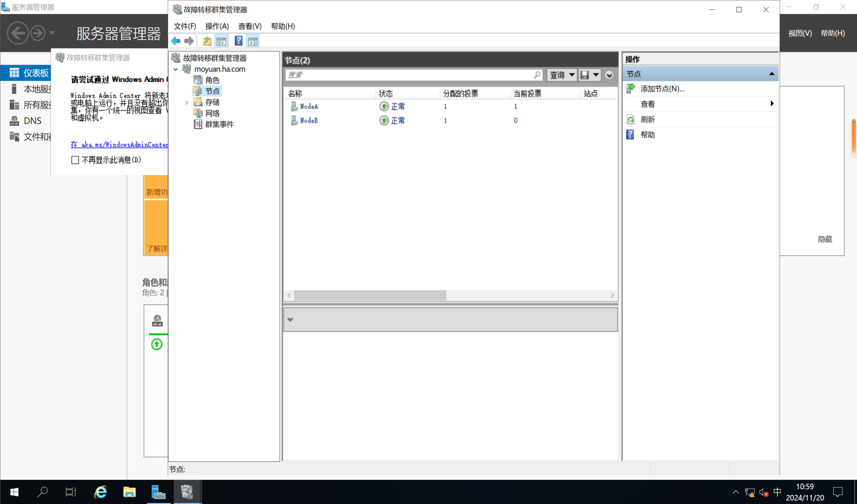Click the save query disk icon
Screen dimensions: 857x504
585,75
